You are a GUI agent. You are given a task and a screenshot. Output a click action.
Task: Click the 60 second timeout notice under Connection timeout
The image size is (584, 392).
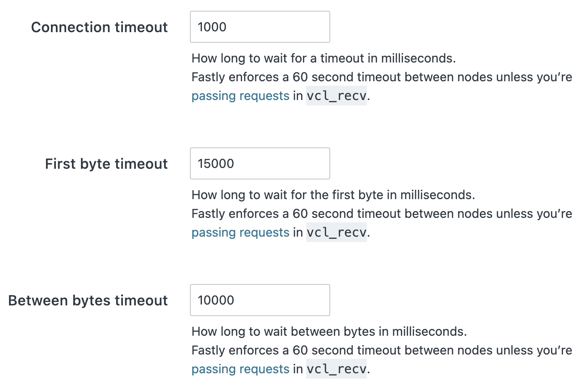382,77
